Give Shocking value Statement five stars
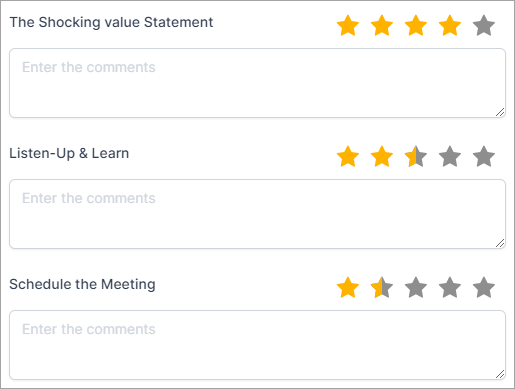Screen dimensions: 515x389 pyautogui.click(x=484, y=25)
